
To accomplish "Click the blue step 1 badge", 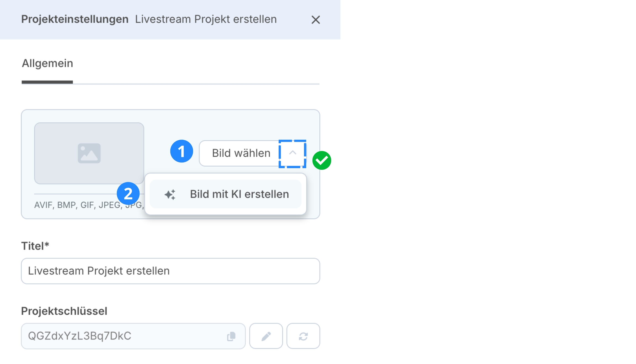I will (181, 151).
